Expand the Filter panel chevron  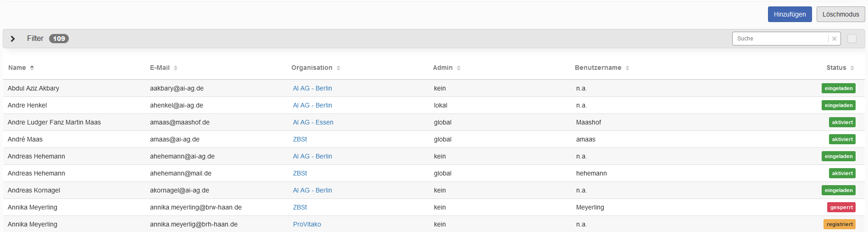pos(13,39)
